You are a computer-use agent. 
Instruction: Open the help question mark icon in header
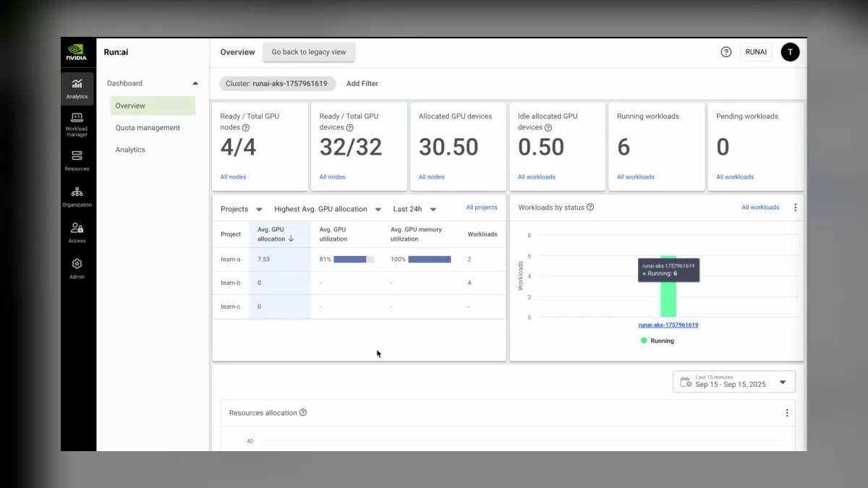click(x=726, y=52)
